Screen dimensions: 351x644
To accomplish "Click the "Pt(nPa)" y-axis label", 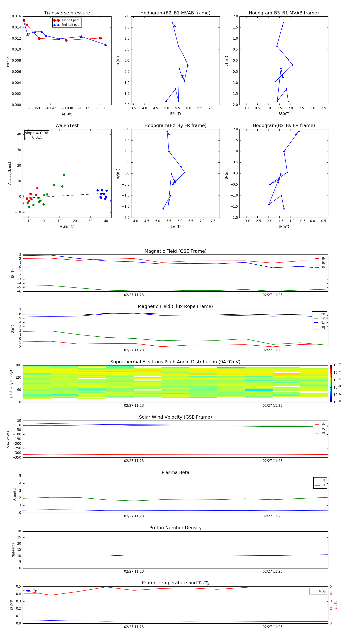I will (8, 61).
